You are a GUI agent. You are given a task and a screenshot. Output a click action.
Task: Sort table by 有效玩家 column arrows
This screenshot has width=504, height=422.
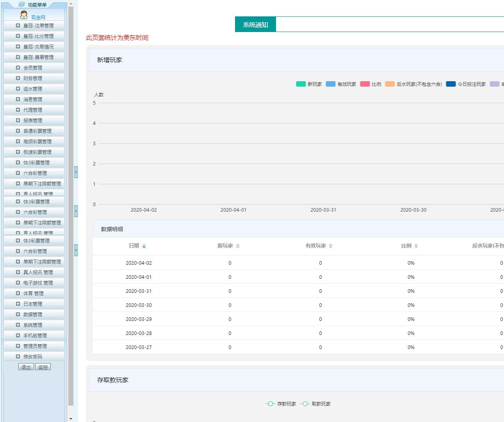pyautogui.click(x=331, y=246)
